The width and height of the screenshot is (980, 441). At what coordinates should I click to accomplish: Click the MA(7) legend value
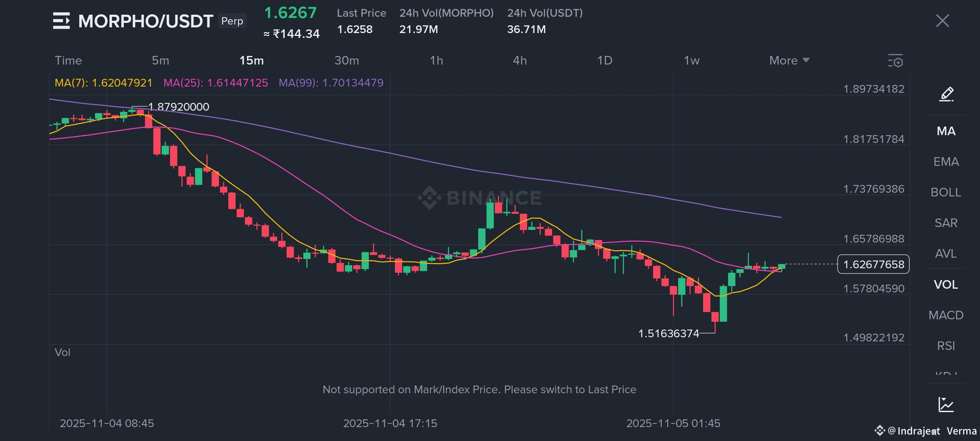click(x=103, y=83)
